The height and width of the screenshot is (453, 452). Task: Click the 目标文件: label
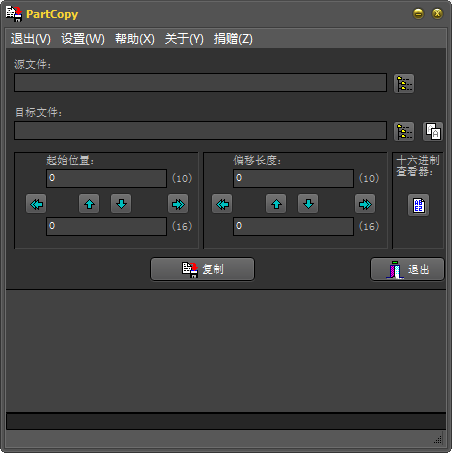tap(38, 112)
